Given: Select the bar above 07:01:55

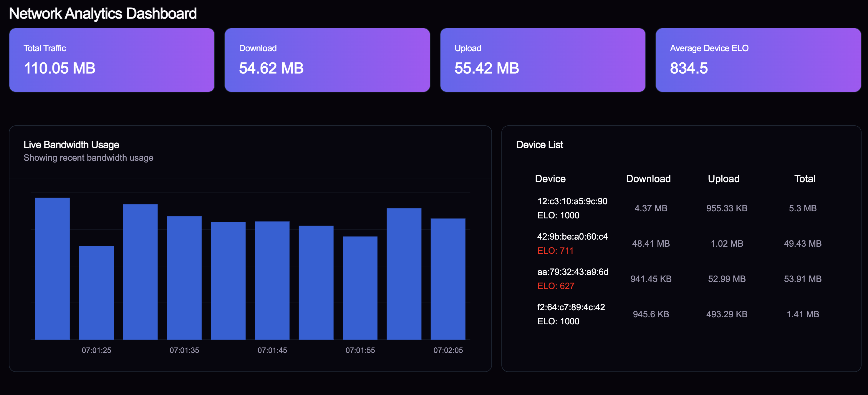Looking at the screenshot, I should pyautogui.click(x=360, y=288).
